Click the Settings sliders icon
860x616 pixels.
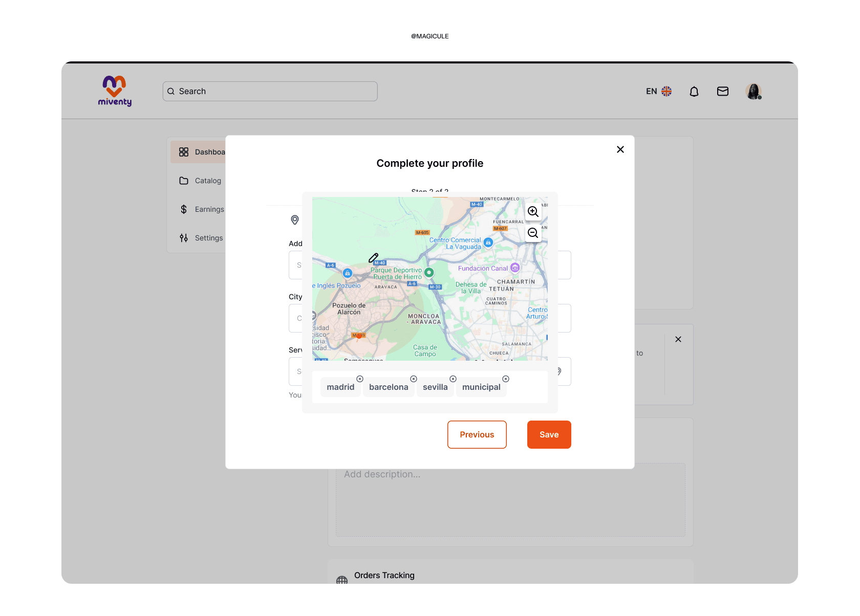(184, 238)
